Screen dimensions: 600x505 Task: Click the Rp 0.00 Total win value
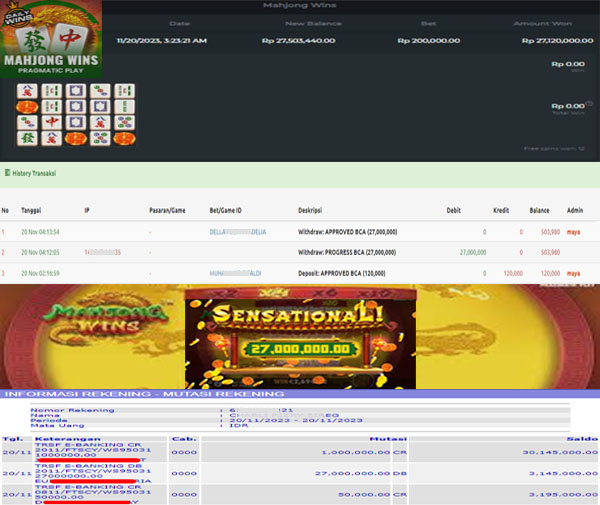click(x=568, y=106)
